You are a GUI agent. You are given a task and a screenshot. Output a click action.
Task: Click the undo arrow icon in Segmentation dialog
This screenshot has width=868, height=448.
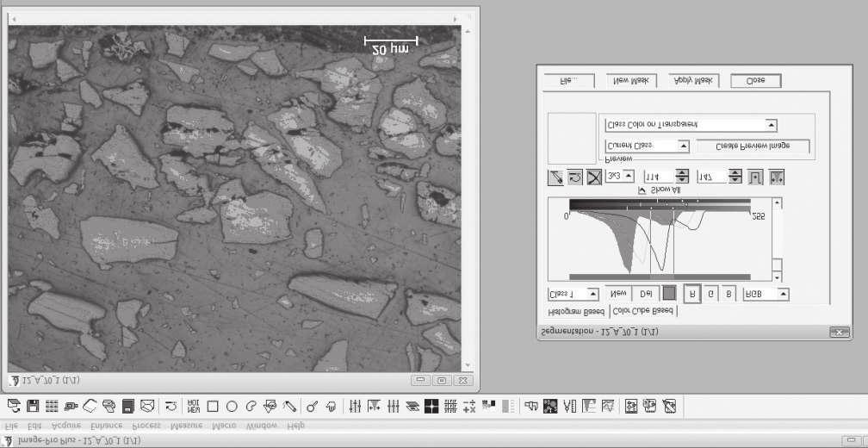tap(574, 177)
